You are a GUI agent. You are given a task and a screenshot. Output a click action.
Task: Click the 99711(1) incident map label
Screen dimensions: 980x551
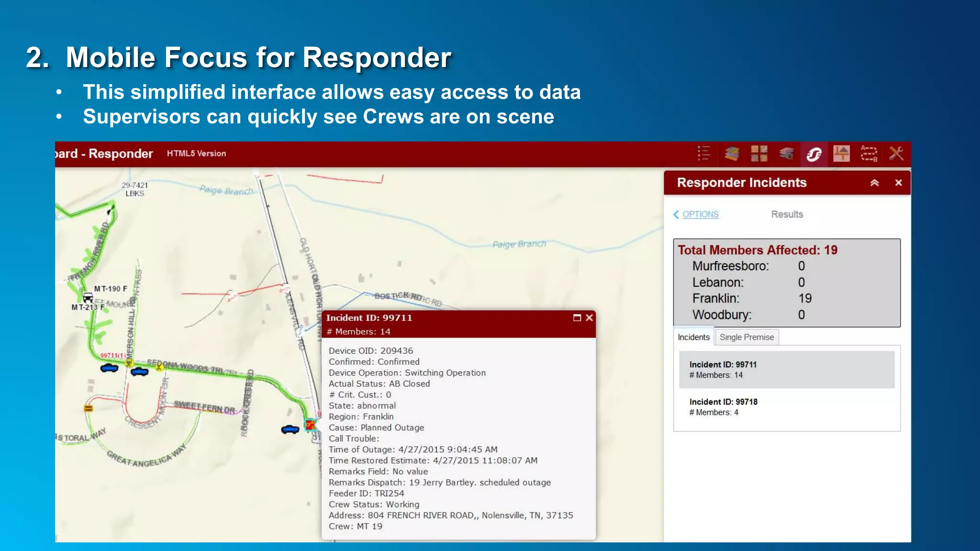pyautogui.click(x=113, y=355)
